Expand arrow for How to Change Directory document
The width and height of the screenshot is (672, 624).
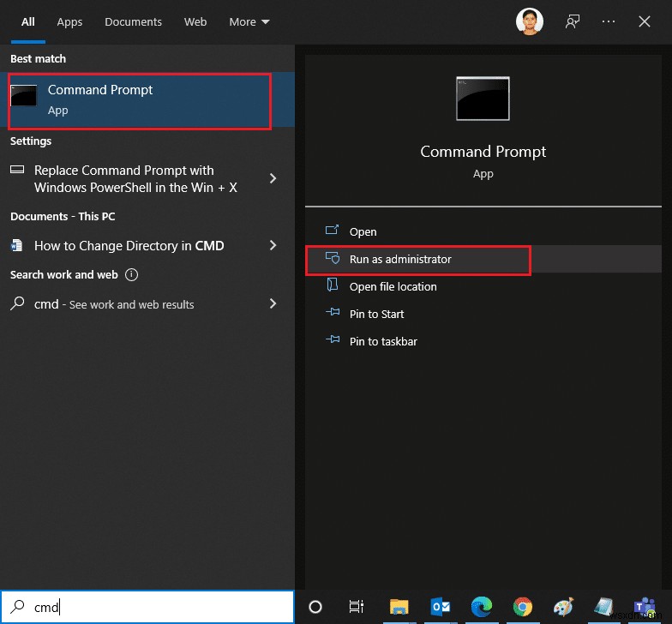tap(273, 245)
